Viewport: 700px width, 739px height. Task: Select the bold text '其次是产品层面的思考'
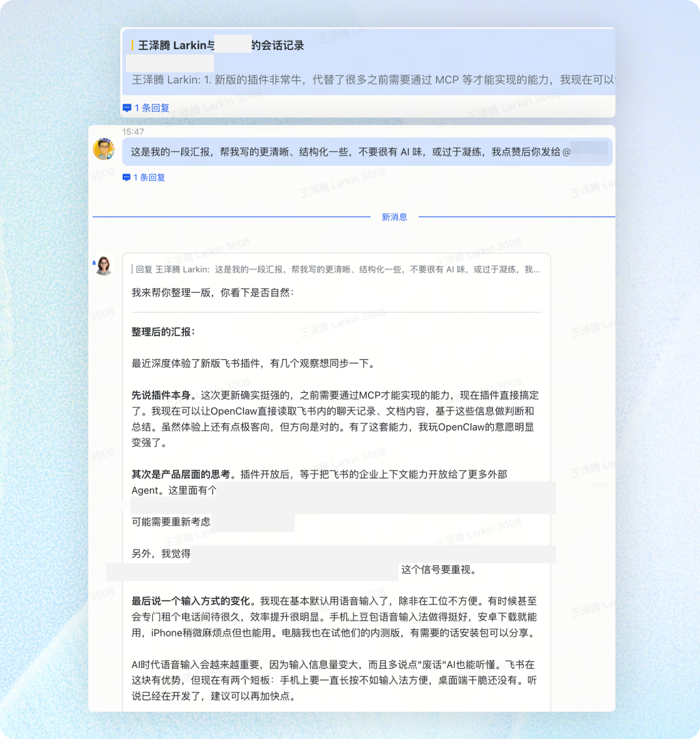[181, 474]
